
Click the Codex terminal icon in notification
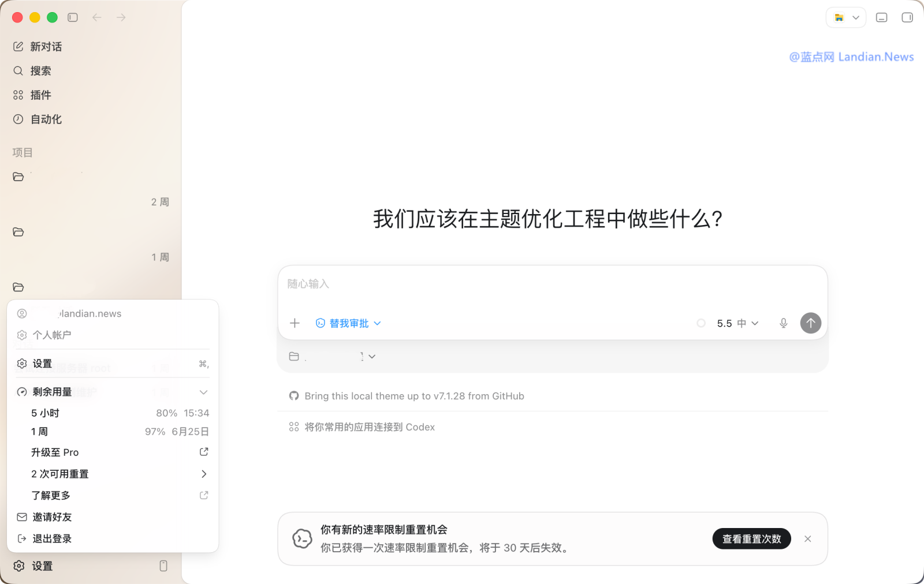pos(302,538)
